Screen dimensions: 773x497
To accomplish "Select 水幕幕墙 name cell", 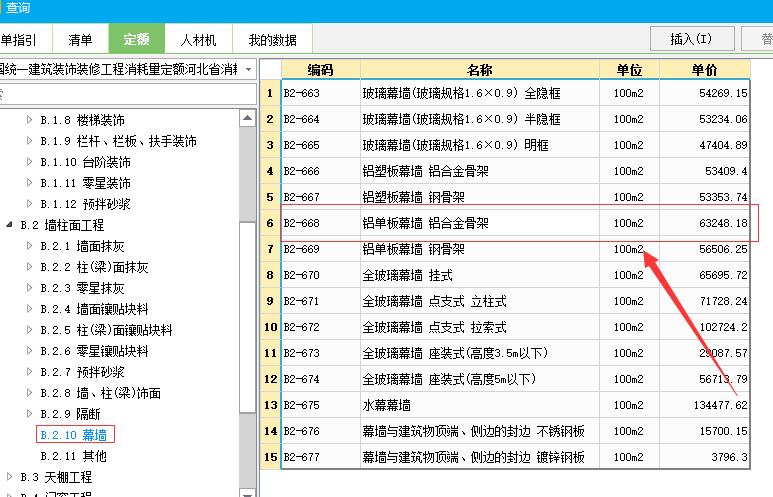I will point(480,405).
